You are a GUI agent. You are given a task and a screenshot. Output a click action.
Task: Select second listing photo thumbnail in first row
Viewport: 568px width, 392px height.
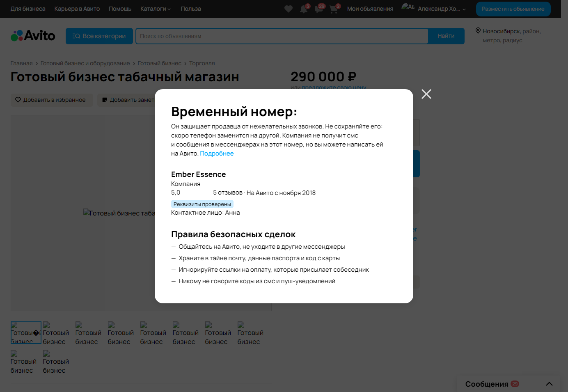click(56, 333)
